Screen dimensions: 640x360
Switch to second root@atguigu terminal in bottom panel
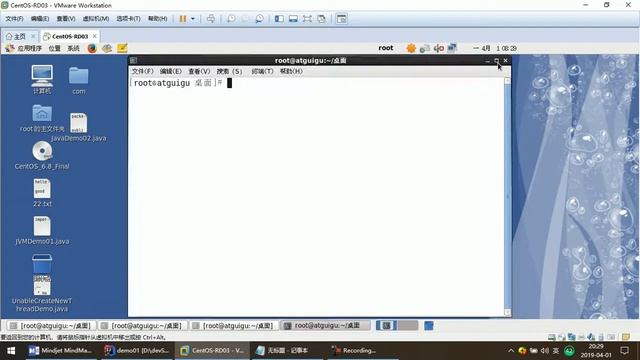coord(142,326)
